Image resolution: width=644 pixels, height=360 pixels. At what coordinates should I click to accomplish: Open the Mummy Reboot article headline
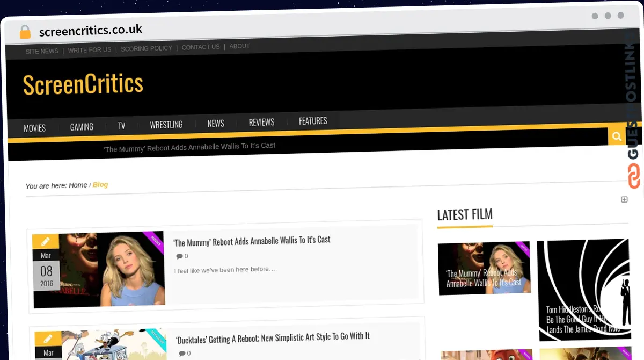point(252,240)
